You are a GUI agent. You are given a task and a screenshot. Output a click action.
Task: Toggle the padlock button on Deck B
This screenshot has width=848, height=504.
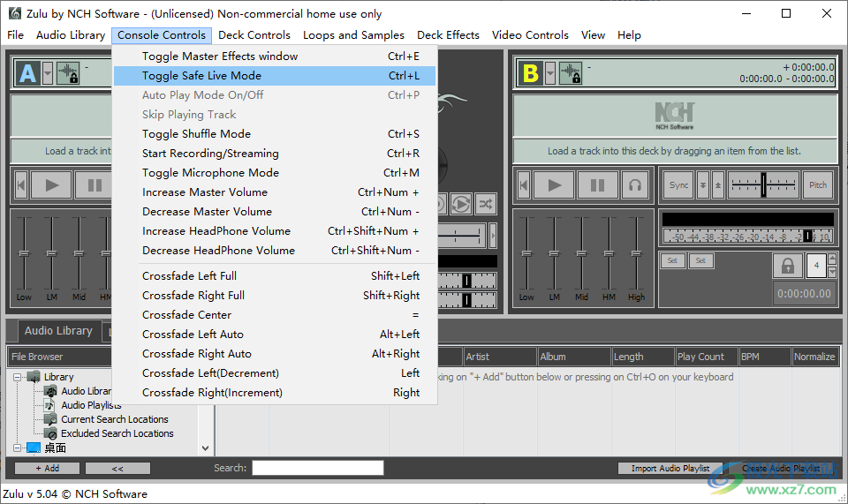click(786, 266)
